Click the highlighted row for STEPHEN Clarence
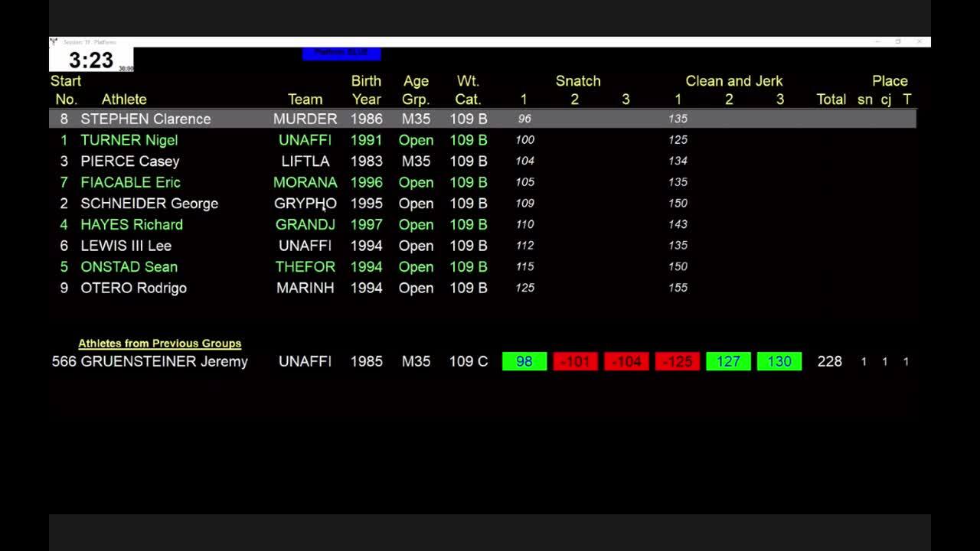Viewport: 980px width, 551px height. pyautogui.click(x=145, y=119)
